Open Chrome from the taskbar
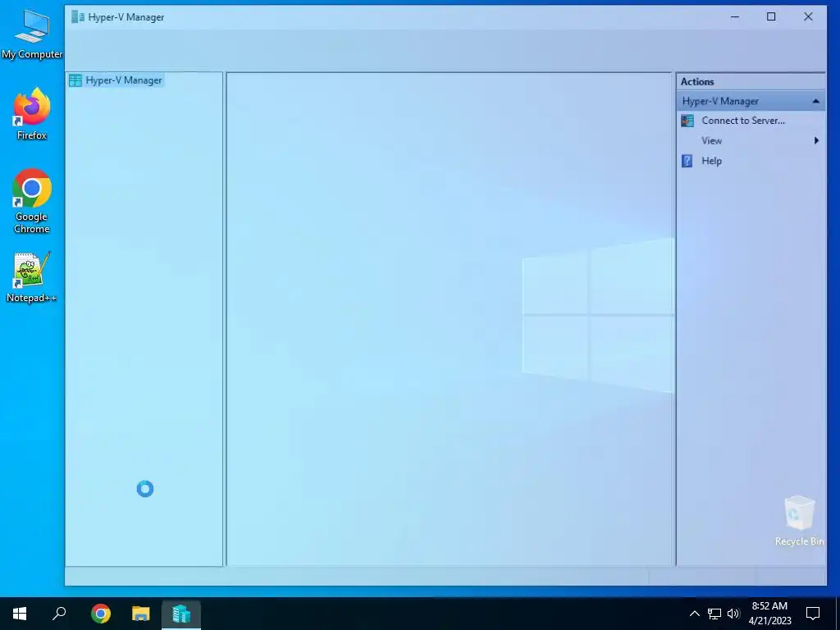 pos(101,614)
